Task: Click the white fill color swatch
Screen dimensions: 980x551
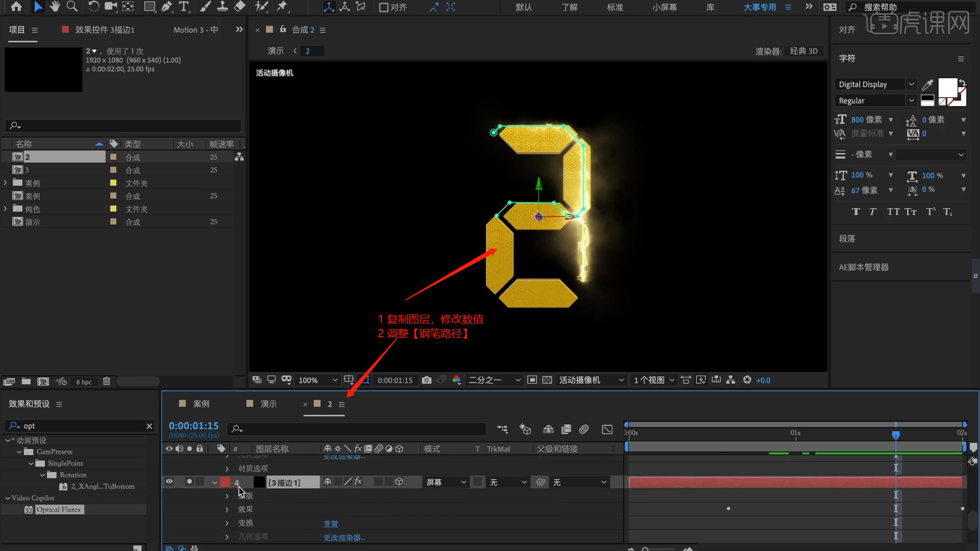Action: [947, 87]
